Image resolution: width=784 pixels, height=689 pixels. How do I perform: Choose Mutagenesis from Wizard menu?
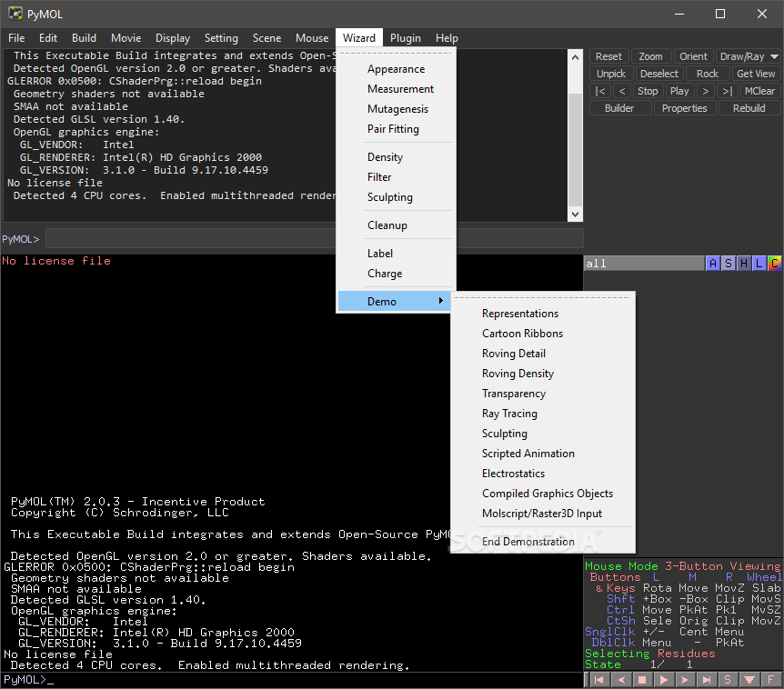[397, 109]
